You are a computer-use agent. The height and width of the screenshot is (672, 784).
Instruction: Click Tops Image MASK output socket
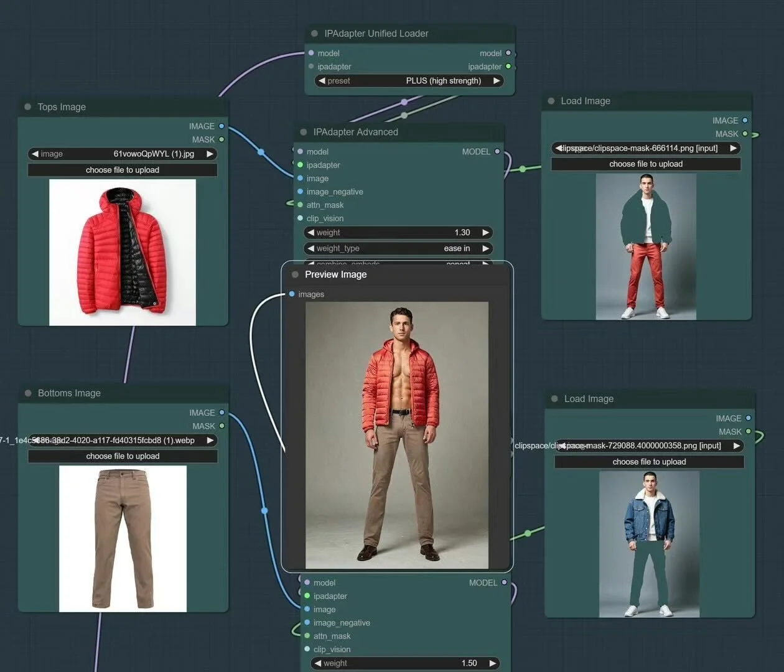click(222, 139)
